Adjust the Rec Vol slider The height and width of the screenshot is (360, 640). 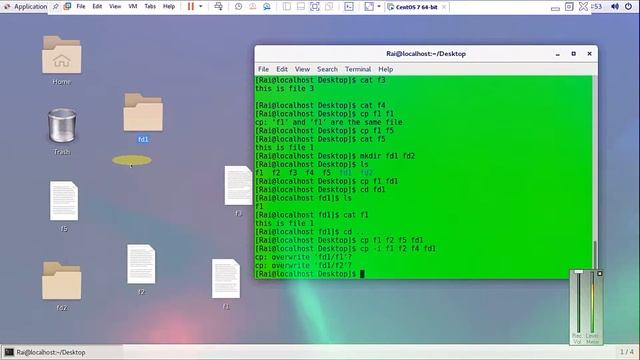coord(578,302)
